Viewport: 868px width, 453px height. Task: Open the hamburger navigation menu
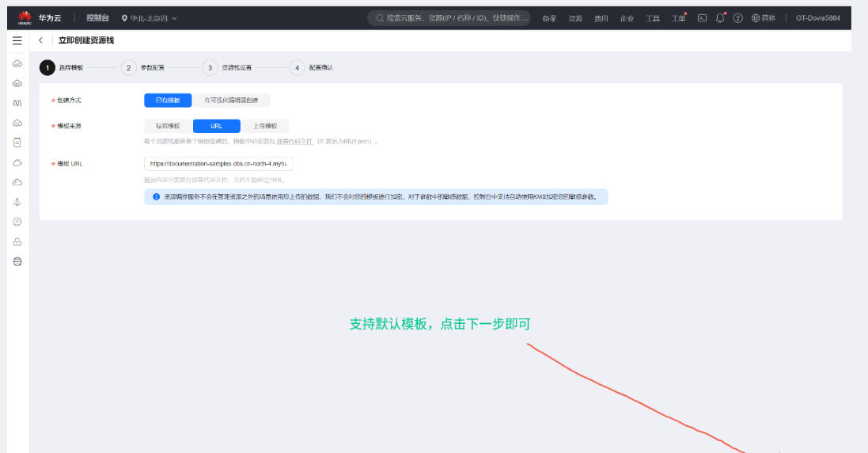17,40
